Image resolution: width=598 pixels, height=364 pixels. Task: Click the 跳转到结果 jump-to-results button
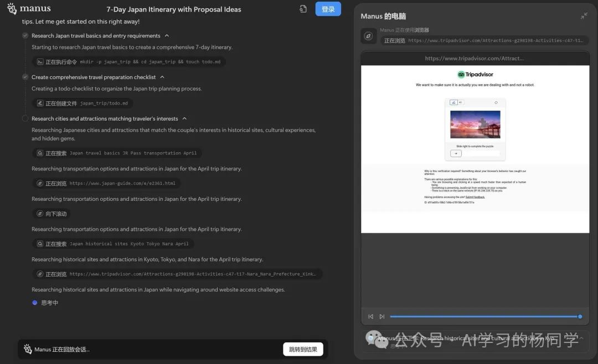tap(302, 349)
